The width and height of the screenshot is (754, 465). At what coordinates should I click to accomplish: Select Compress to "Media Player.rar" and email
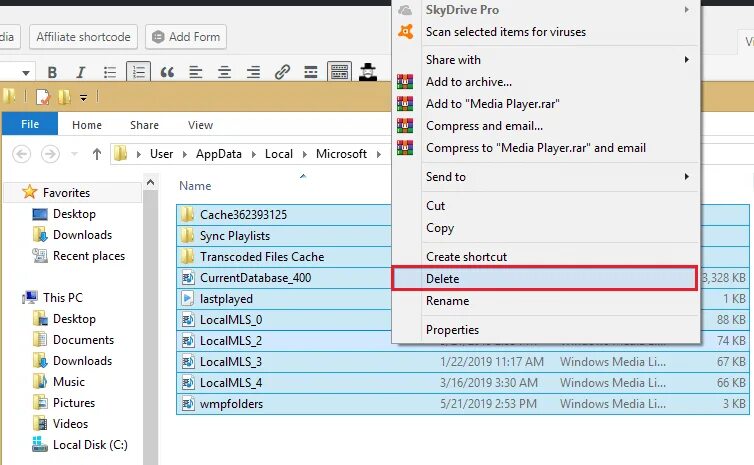pos(545,148)
